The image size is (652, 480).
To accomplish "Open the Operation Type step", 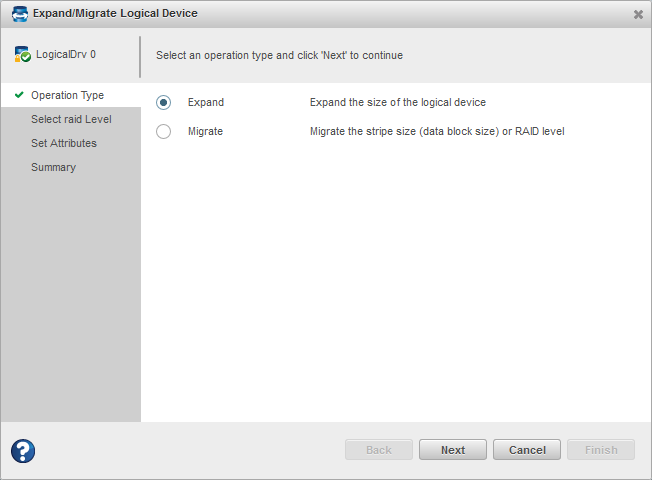I will 67,96.
